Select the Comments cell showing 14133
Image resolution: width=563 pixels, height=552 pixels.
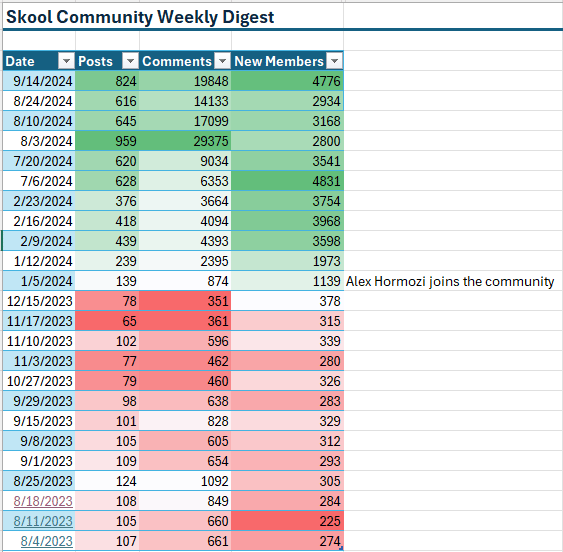(185, 101)
